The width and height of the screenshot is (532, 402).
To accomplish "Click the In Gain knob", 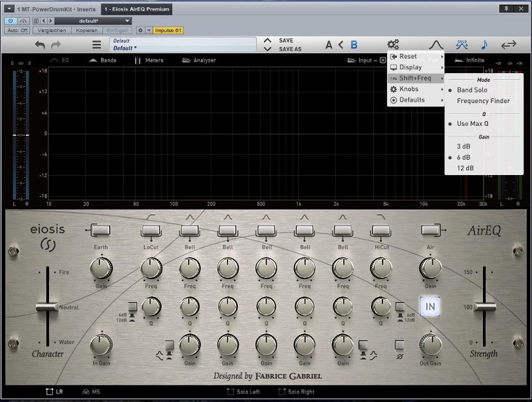I will point(101,345).
